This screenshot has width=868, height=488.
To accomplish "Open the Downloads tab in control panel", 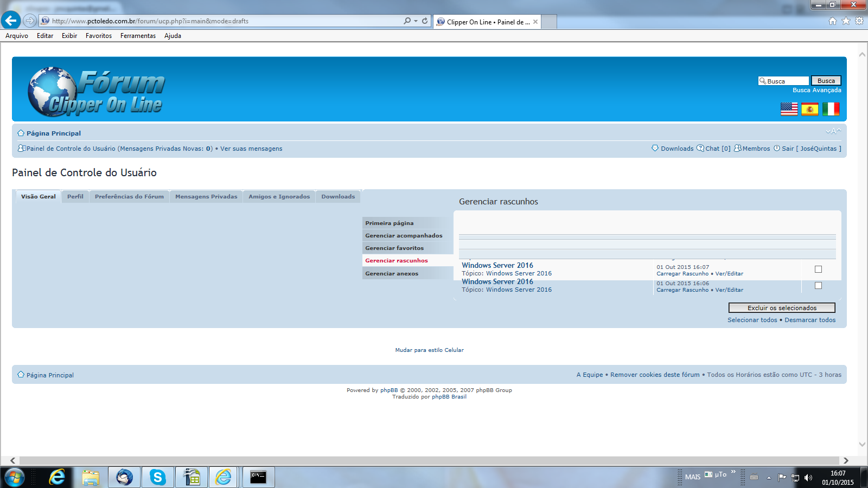I will (x=338, y=197).
